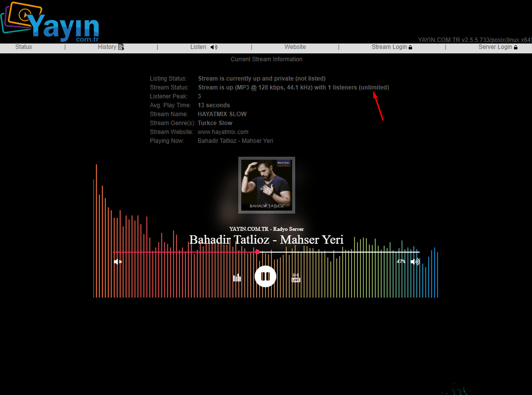Select the '13 seconds' play time value
532x395 pixels.
[214, 105]
